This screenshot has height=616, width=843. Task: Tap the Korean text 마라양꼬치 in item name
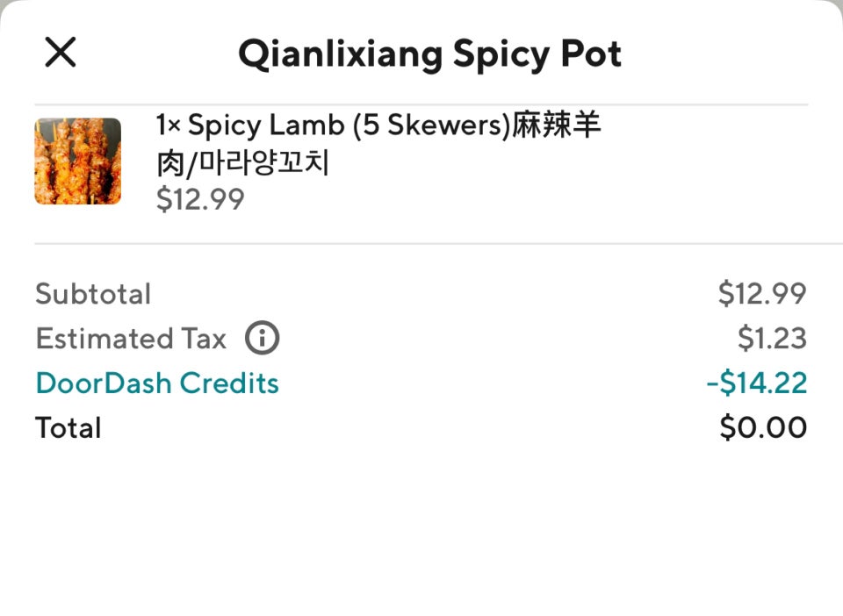264,162
